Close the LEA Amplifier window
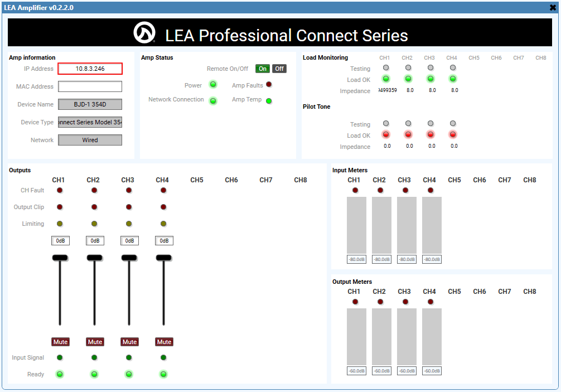Image resolution: width=561 pixels, height=392 pixels. [x=553, y=7]
